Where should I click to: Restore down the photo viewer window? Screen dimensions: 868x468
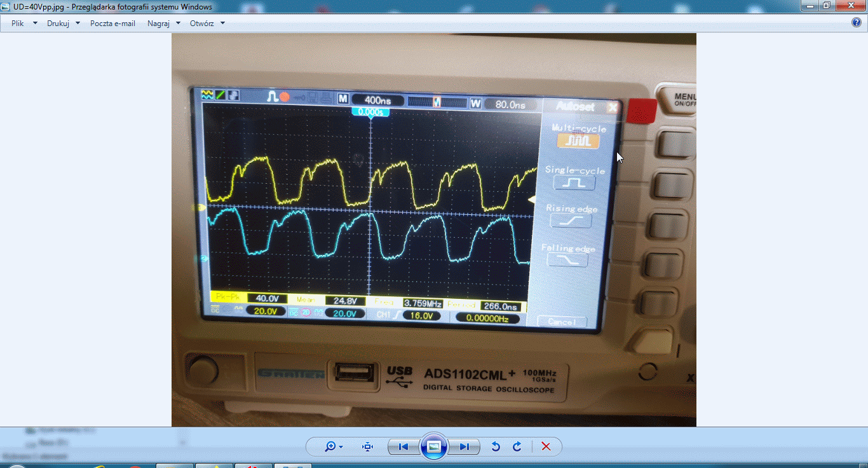pos(827,6)
